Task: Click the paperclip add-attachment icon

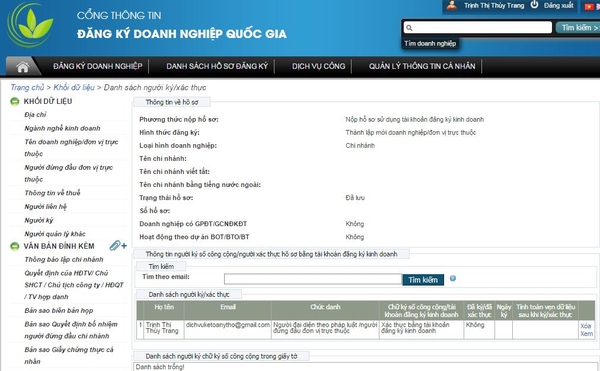Action: (118, 245)
